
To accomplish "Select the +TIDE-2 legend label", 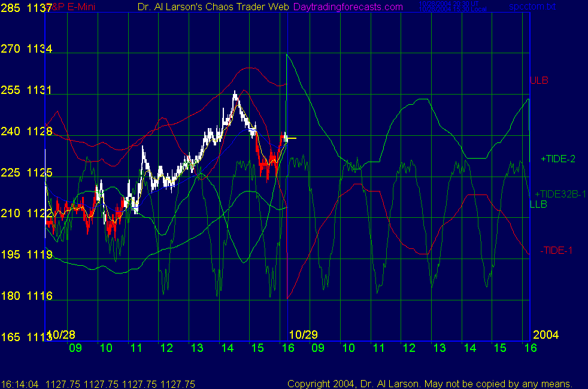I will point(558,159).
